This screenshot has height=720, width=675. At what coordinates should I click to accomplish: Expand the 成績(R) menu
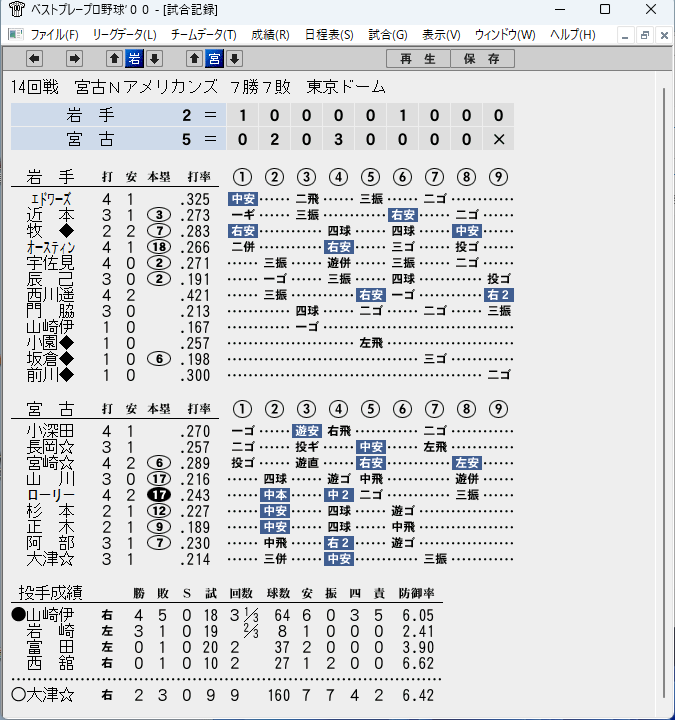click(270, 35)
